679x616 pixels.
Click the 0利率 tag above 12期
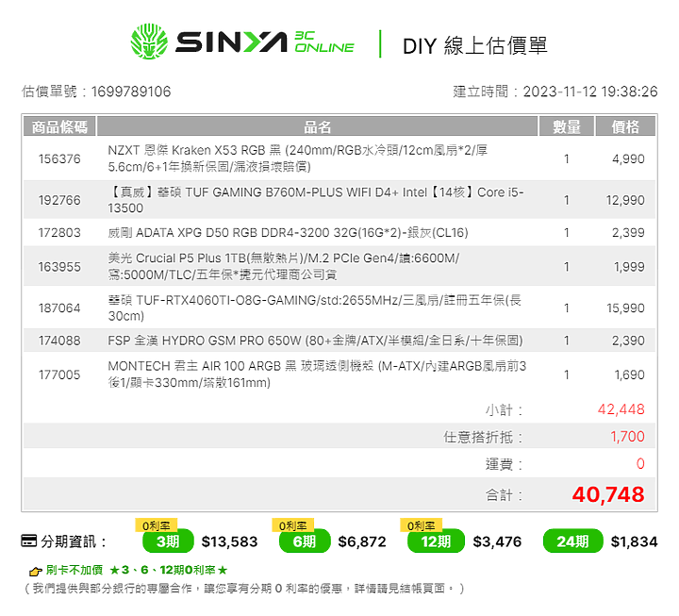point(422,525)
